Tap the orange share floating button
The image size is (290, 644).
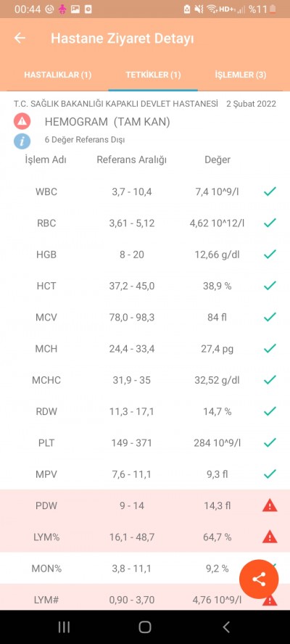coord(259,579)
